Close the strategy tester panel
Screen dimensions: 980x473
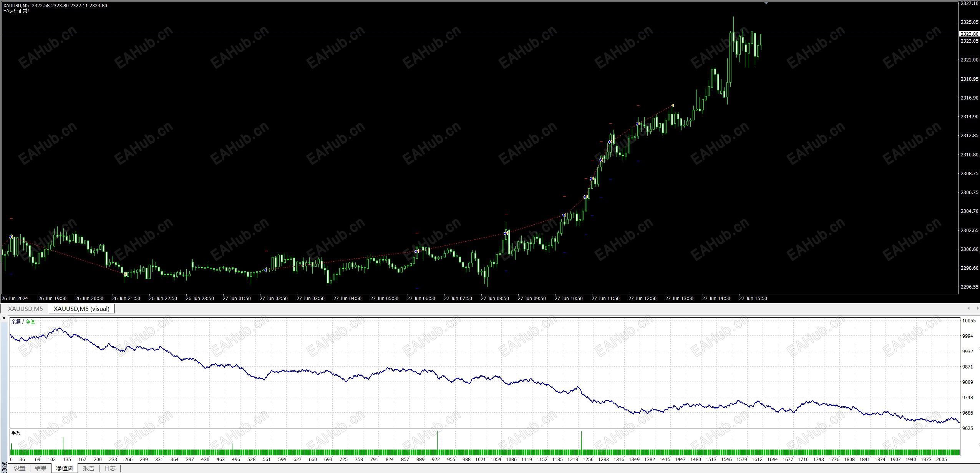point(4,318)
